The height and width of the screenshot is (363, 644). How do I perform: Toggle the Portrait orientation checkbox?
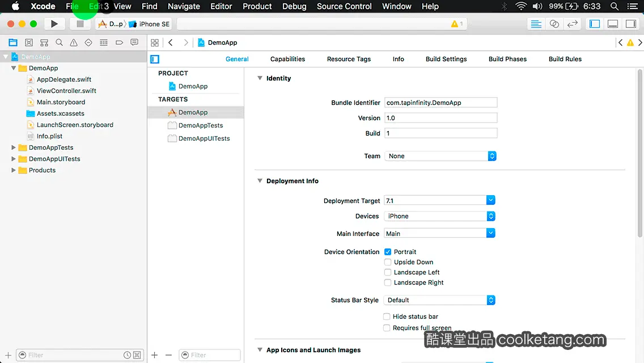coord(388,252)
